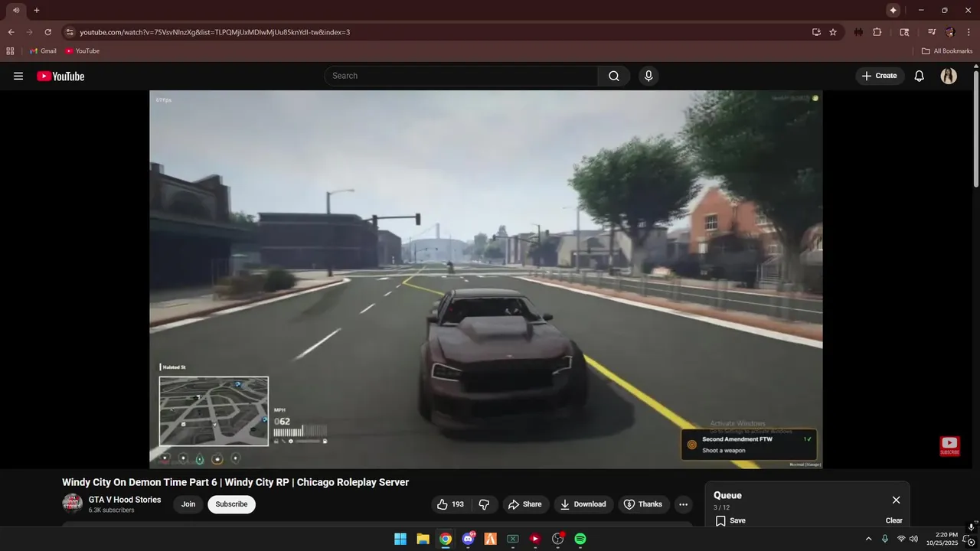Click the GTA V Hood Stories channel avatar
Viewport: 980px width, 551px height.
click(x=73, y=504)
